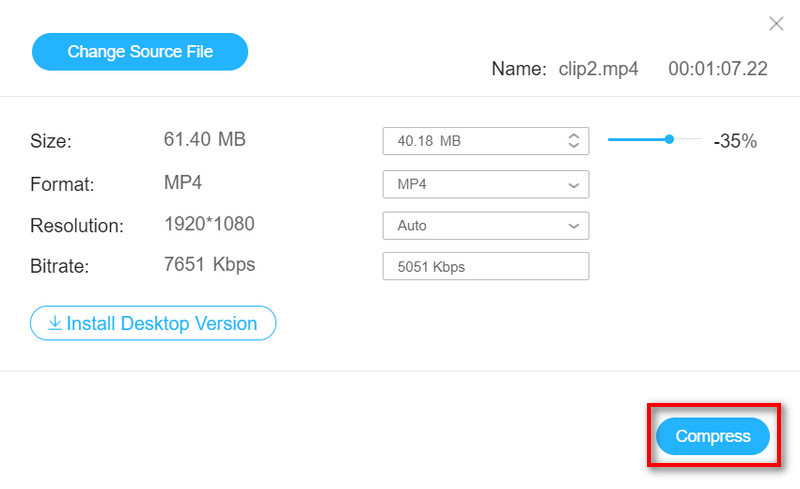Image resolution: width=800 pixels, height=489 pixels.
Task: Click the download icon beside Install Desktop Version
Action: coord(54,324)
